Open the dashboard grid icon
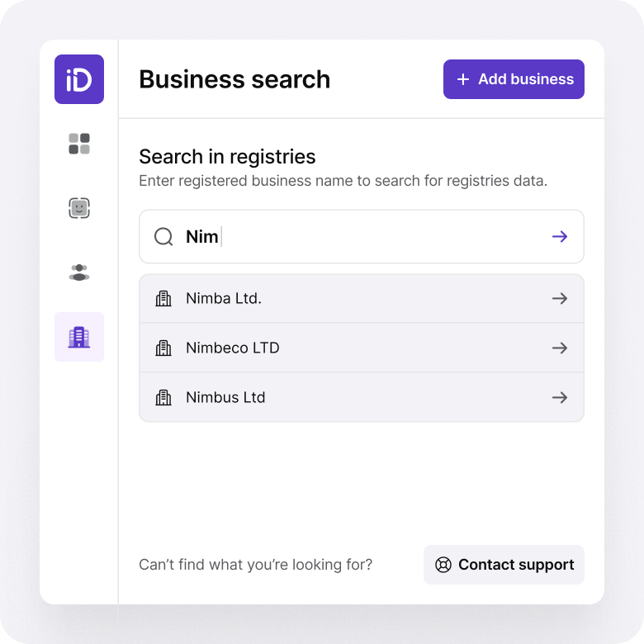 point(79,144)
